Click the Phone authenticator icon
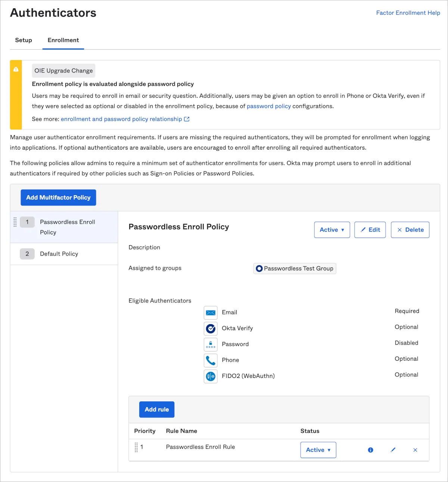448x482 pixels. tap(211, 360)
